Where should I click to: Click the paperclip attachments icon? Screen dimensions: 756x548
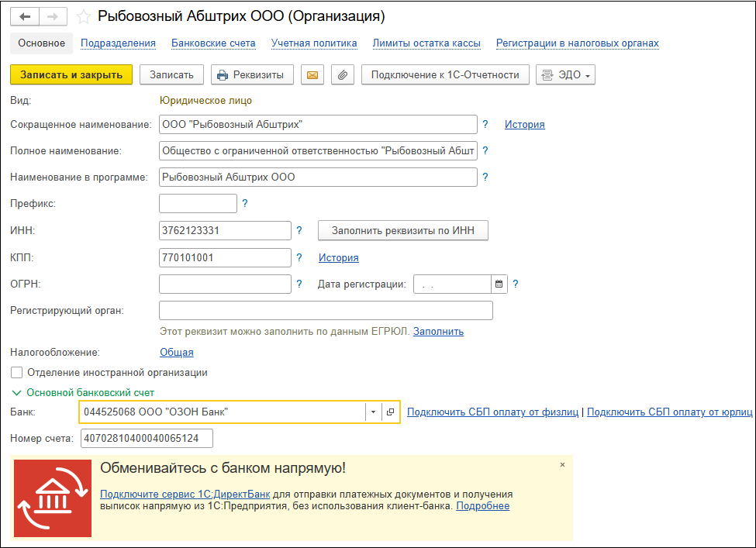pyautogui.click(x=342, y=74)
